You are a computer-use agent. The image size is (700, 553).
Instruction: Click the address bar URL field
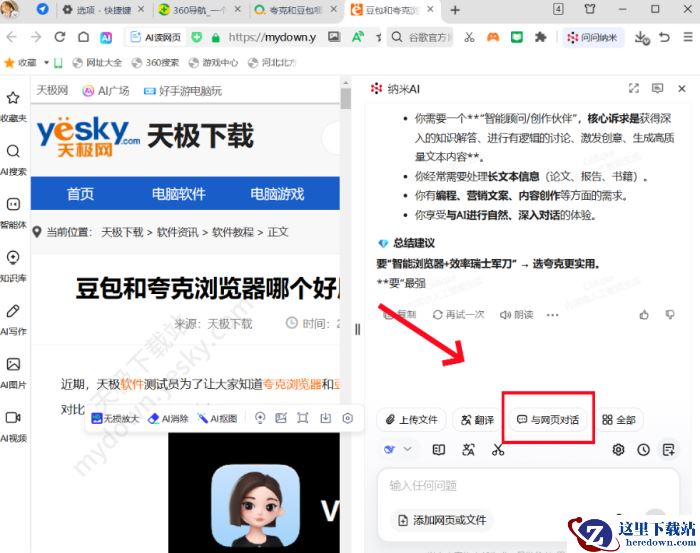click(x=272, y=37)
